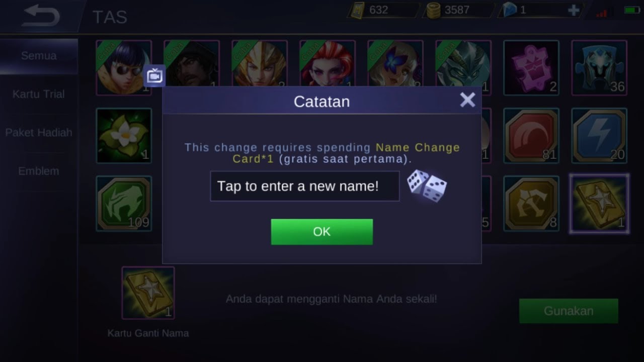The image size is (644, 362).
Task: Select the white flower item
Action: (124, 135)
